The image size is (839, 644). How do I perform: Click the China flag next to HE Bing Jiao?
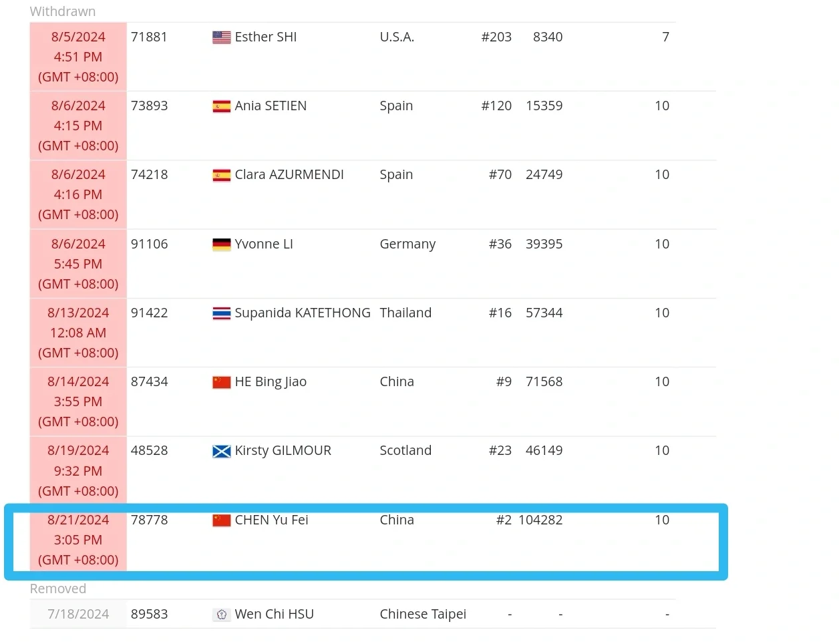coord(221,382)
